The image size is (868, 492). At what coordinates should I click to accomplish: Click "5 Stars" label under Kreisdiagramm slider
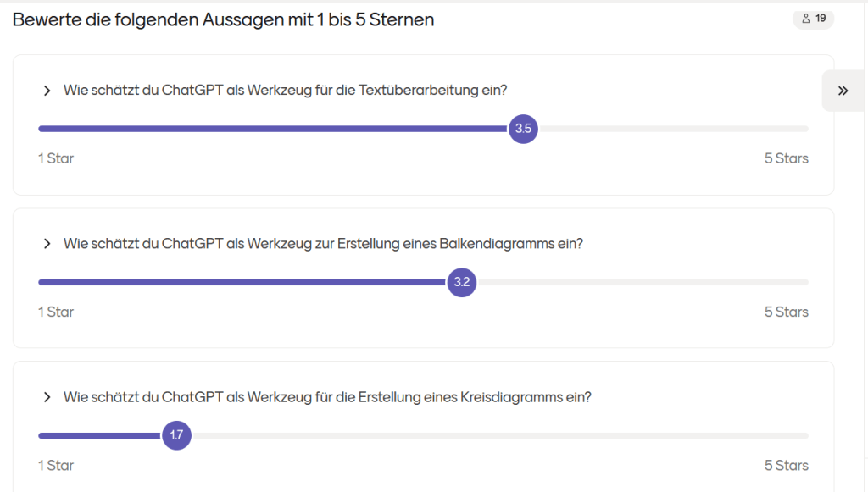(x=786, y=465)
